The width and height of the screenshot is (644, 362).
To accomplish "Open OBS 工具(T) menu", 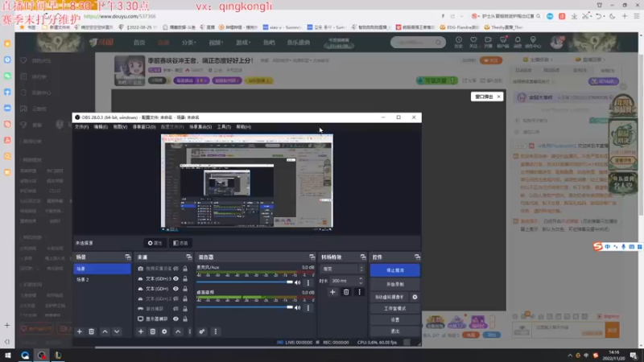I will [x=224, y=127].
